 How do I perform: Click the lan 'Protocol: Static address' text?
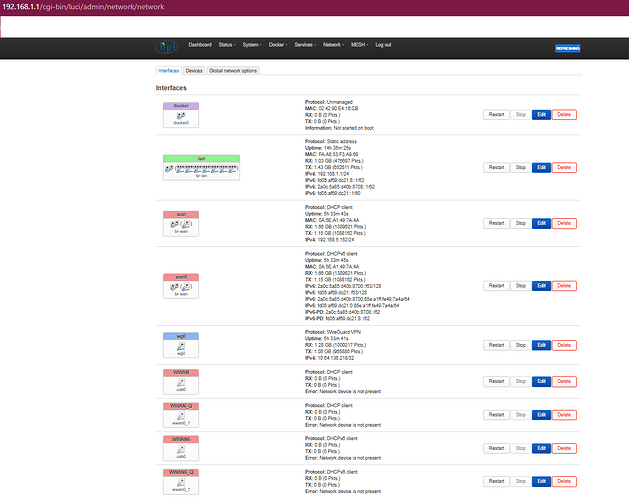tap(331, 142)
